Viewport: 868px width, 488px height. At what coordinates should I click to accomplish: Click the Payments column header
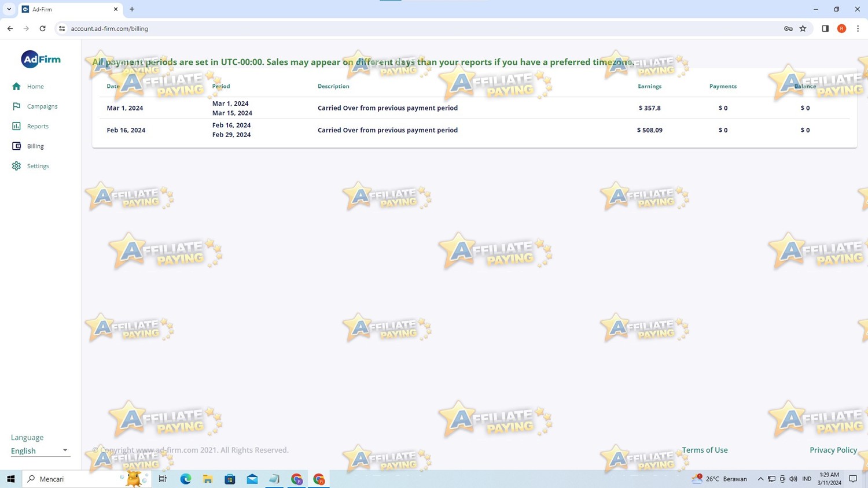tap(723, 86)
